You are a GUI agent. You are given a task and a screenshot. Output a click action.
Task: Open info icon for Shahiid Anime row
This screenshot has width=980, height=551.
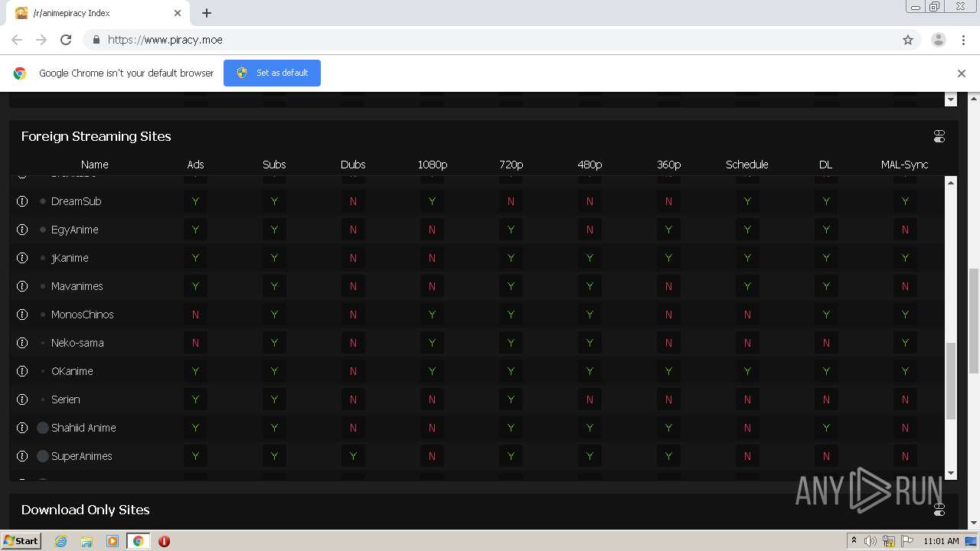click(x=22, y=428)
